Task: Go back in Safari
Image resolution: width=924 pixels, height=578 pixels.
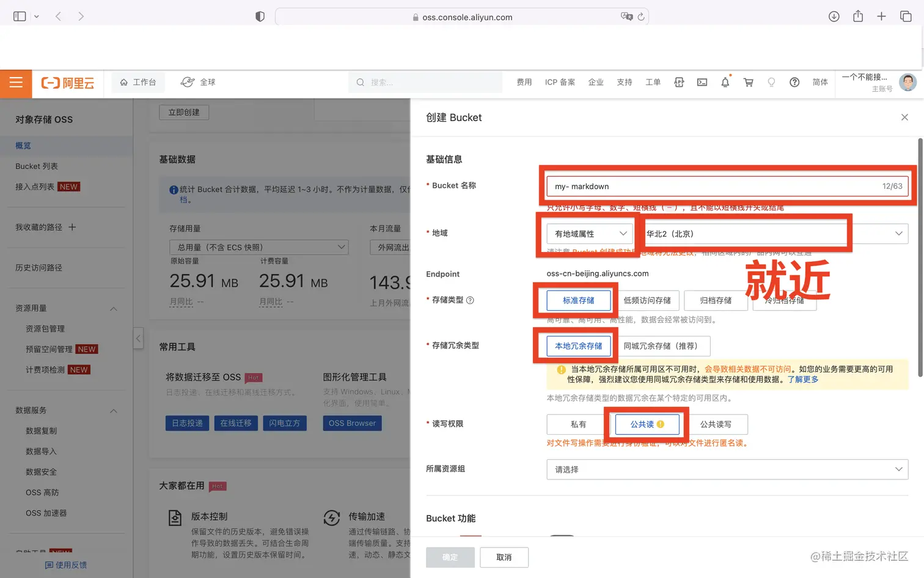Action: [58, 17]
